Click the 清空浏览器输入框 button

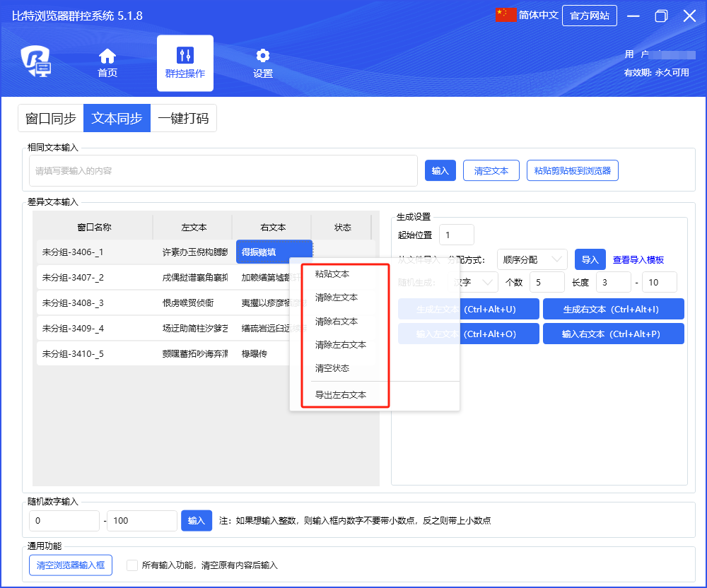pyautogui.click(x=71, y=565)
